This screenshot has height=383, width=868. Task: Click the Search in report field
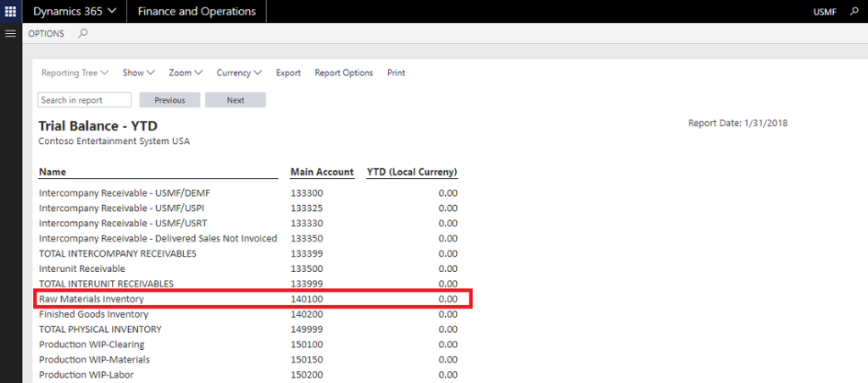pos(85,100)
